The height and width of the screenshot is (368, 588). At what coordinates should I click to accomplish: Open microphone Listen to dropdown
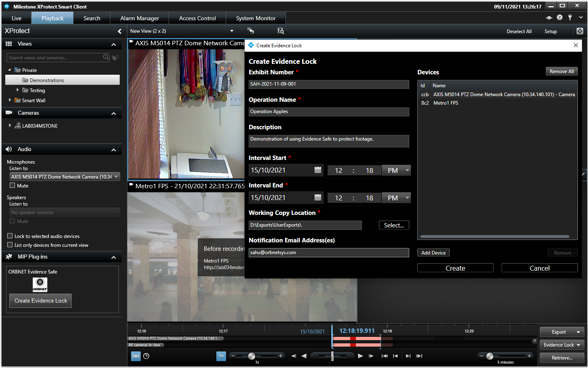[65, 177]
